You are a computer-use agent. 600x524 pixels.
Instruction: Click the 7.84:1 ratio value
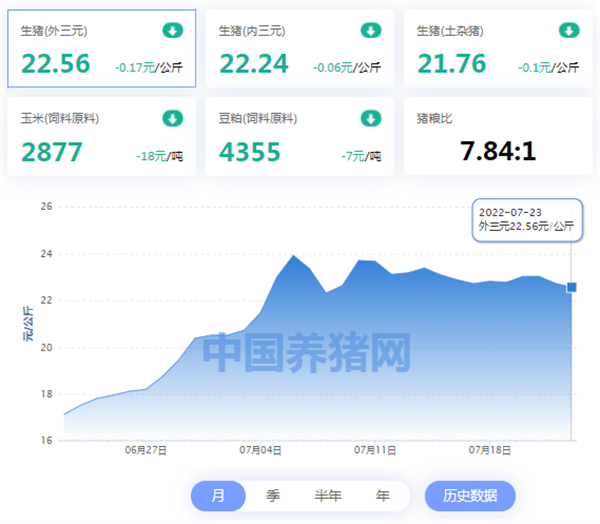tap(498, 151)
